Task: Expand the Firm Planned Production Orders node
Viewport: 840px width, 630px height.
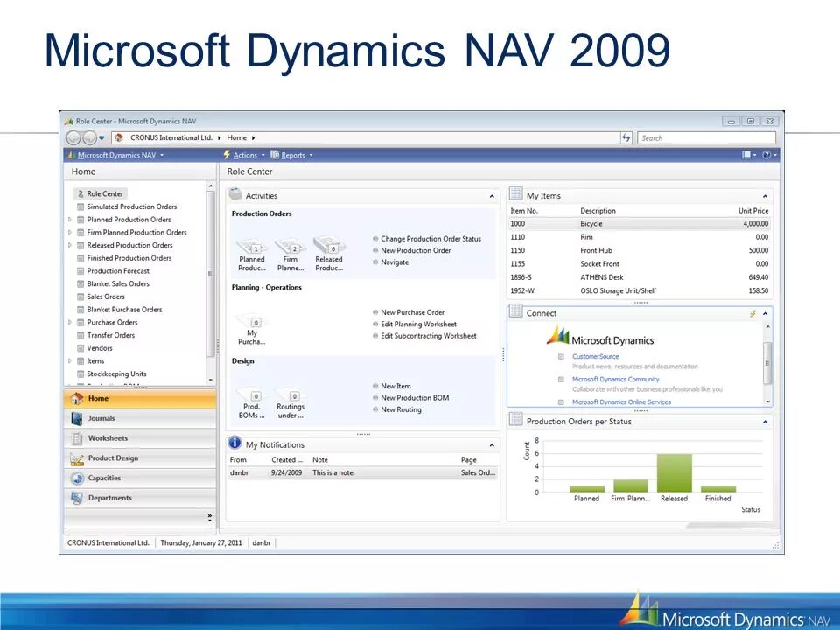Action: [x=70, y=233]
